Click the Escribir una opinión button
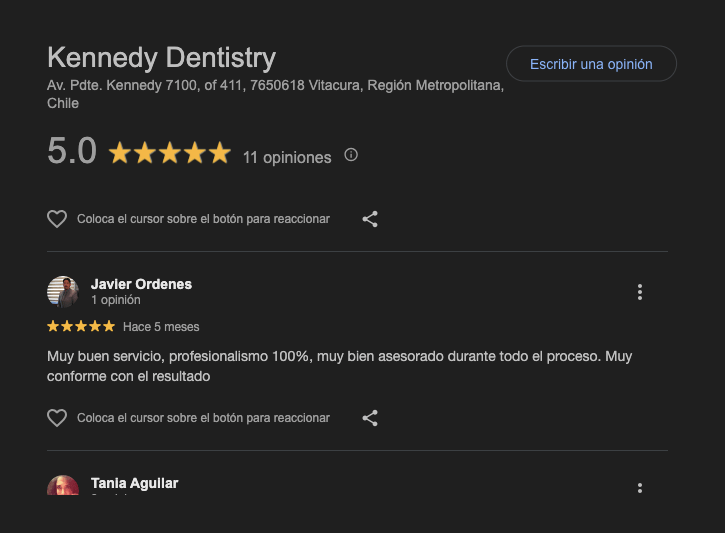 point(591,64)
